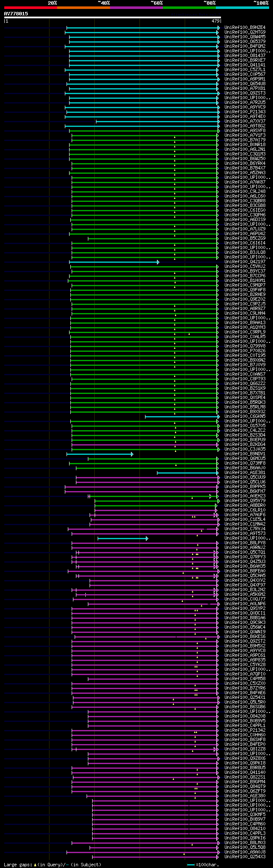Select subject label UniRef100_A6DIS9
This screenshot has width=273, height=868.
coord(245,220)
